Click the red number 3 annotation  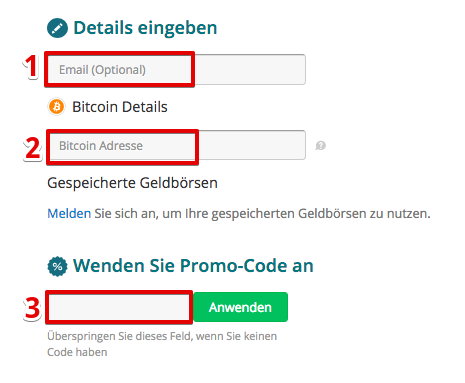pos(32,308)
